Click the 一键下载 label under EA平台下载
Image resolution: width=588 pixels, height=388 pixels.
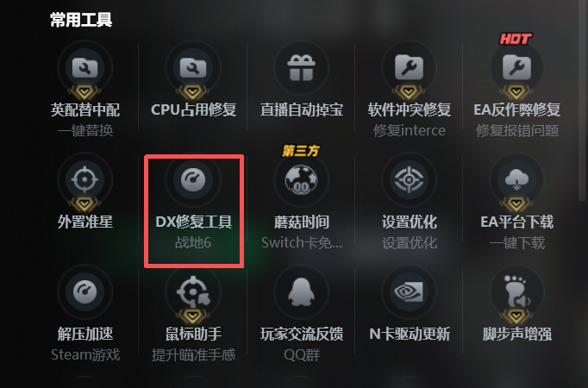(517, 243)
